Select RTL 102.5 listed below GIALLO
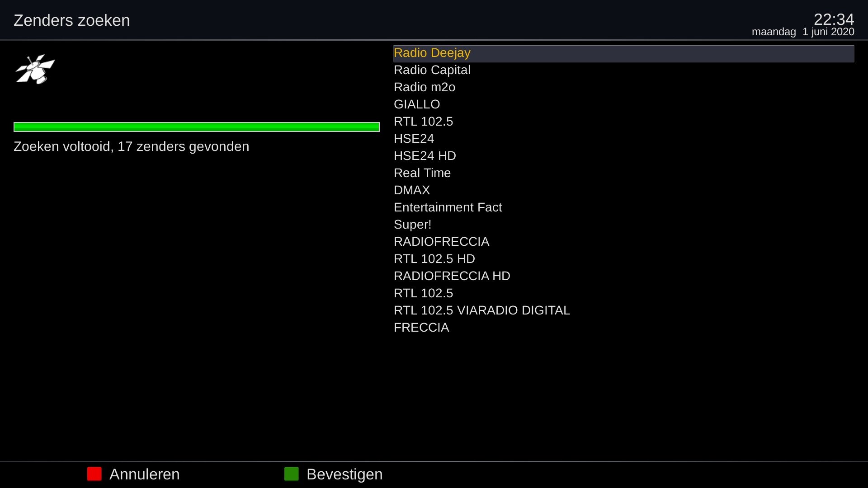This screenshot has width=868, height=488. pyautogui.click(x=624, y=122)
